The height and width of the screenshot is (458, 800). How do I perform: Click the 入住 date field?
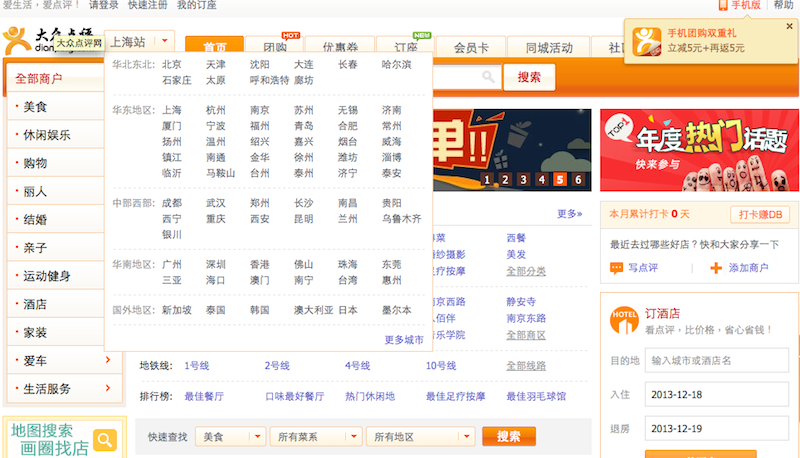(717, 394)
